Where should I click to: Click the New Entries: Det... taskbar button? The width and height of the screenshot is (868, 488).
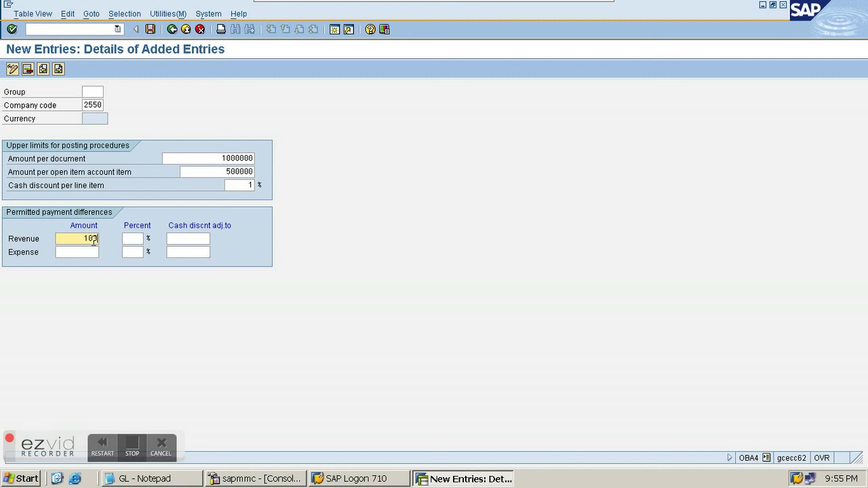point(463,479)
